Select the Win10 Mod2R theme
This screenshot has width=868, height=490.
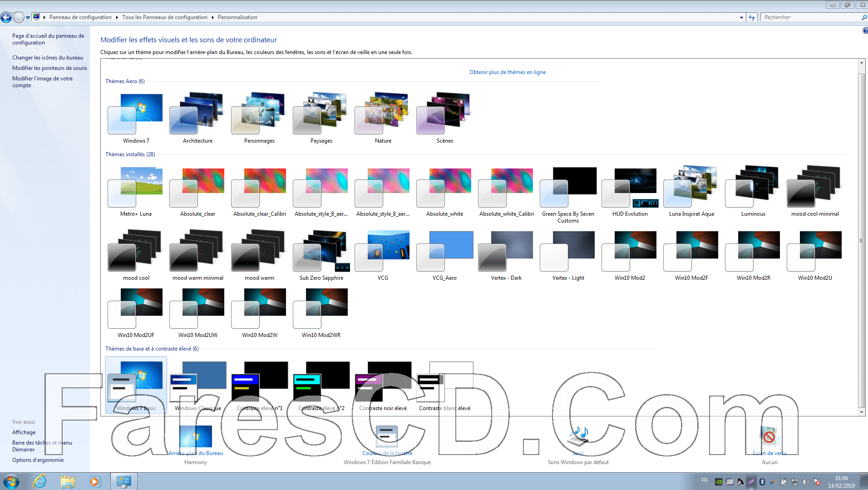click(x=753, y=255)
